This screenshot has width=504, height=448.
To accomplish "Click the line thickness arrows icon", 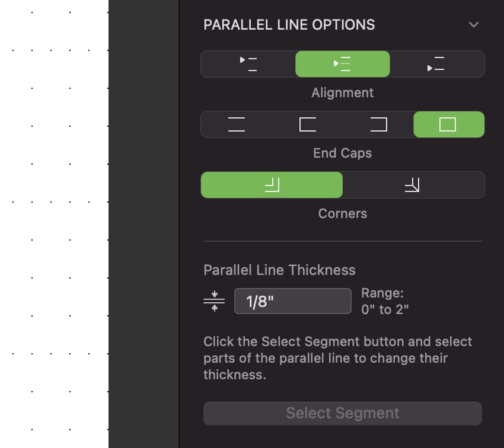I will click(214, 301).
